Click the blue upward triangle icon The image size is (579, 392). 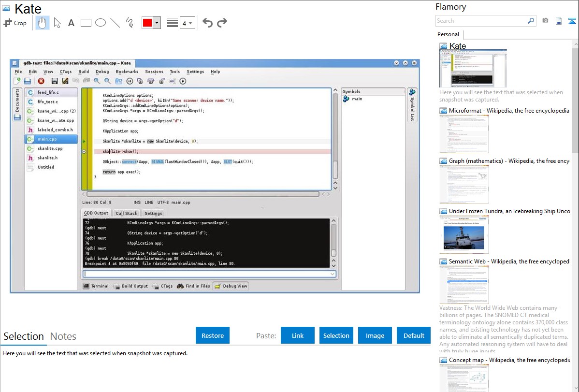[x=572, y=21]
